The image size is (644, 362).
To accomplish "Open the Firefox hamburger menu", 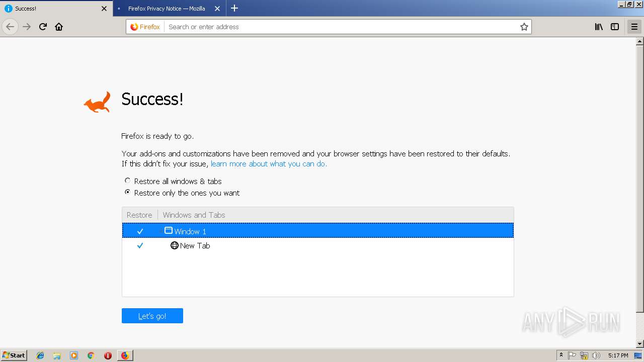I will pyautogui.click(x=634, y=27).
